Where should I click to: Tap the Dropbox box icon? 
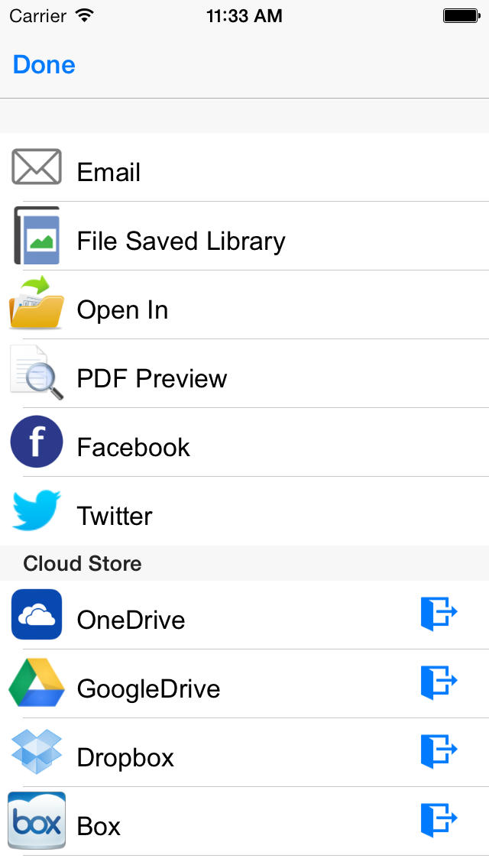point(37,751)
